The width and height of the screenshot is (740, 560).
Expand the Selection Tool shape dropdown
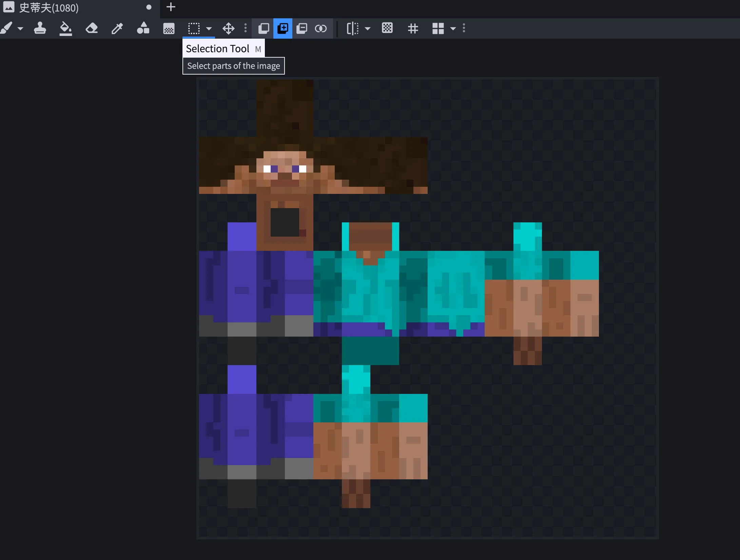pyautogui.click(x=209, y=28)
